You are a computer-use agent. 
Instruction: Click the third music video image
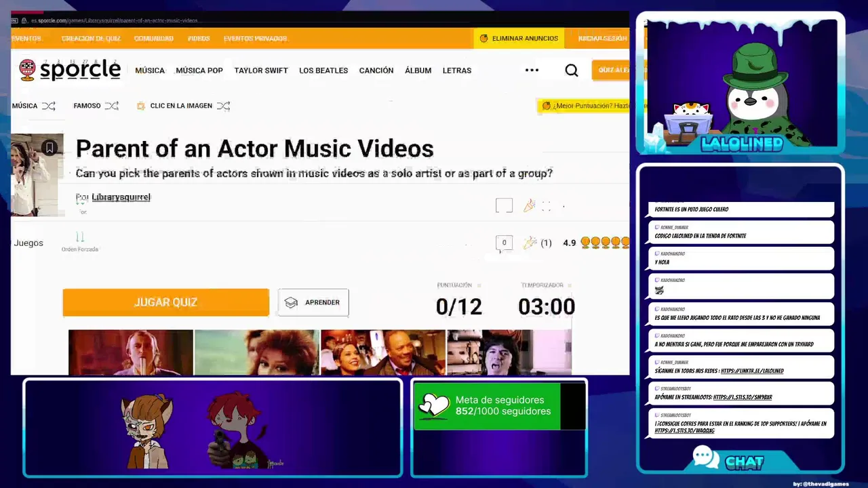[x=383, y=352]
